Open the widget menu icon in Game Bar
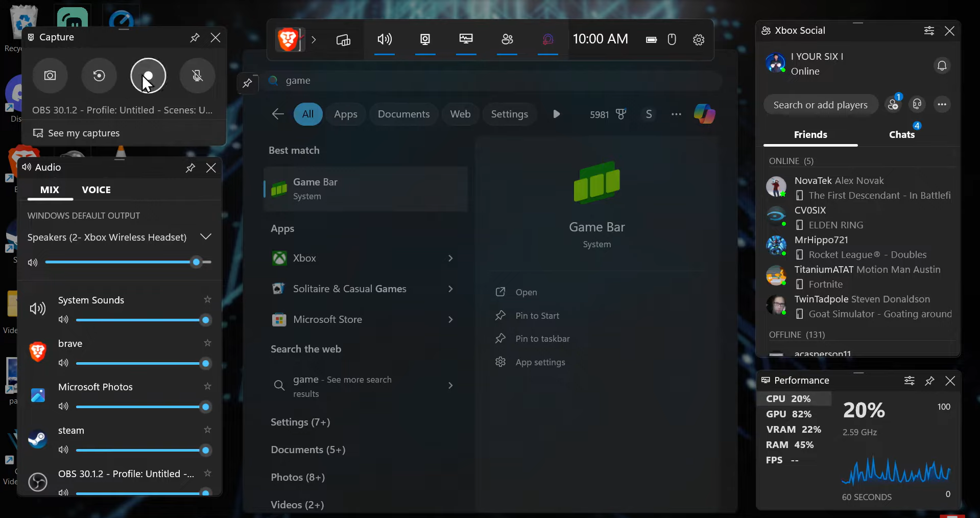The width and height of the screenshot is (980, 518). click(x=343, y=40)
